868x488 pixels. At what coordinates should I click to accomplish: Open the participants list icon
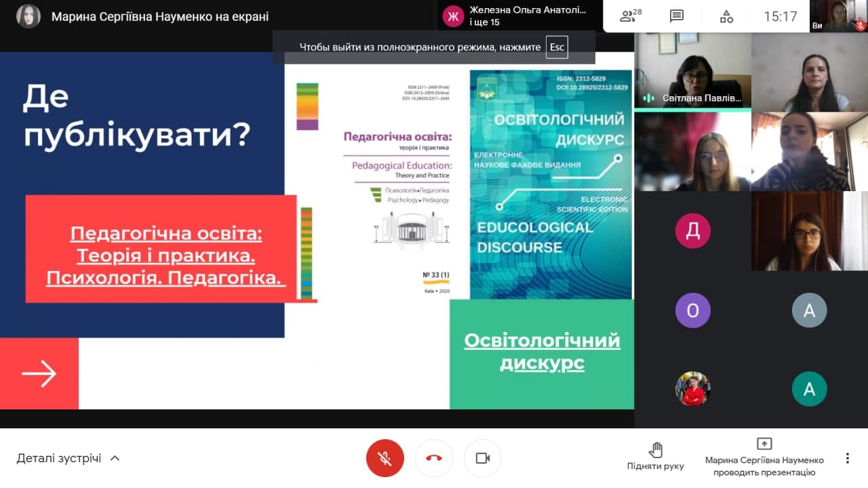(631, 16)
